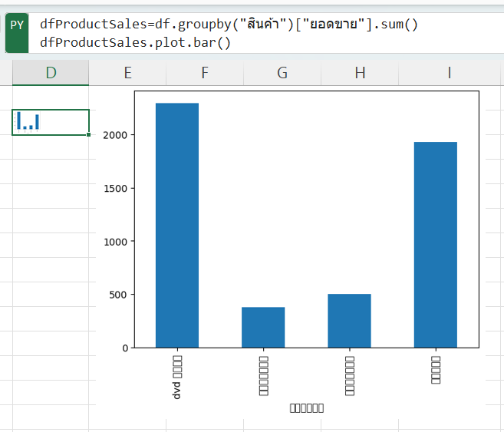
Task: Click the 1500 y-axis label
Action: point(115,189)
